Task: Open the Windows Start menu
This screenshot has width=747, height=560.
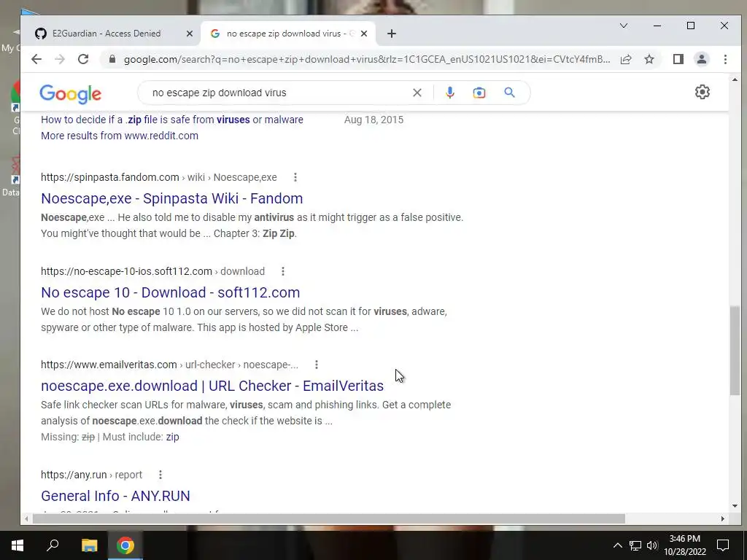Action: [18, 545]
